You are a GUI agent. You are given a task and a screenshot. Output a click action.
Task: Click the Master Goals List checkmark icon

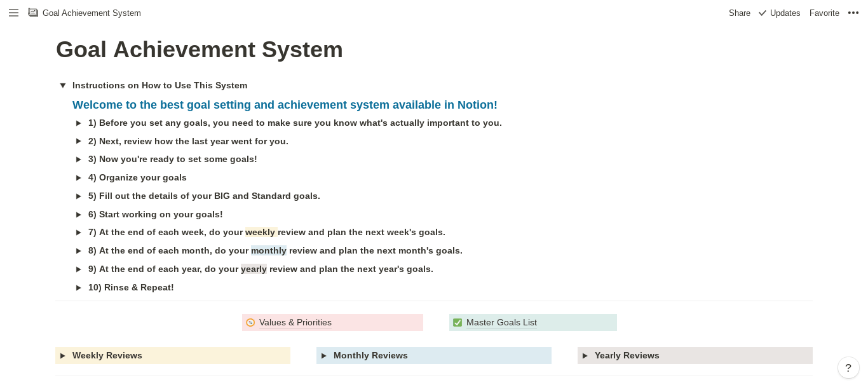(458, 323)
